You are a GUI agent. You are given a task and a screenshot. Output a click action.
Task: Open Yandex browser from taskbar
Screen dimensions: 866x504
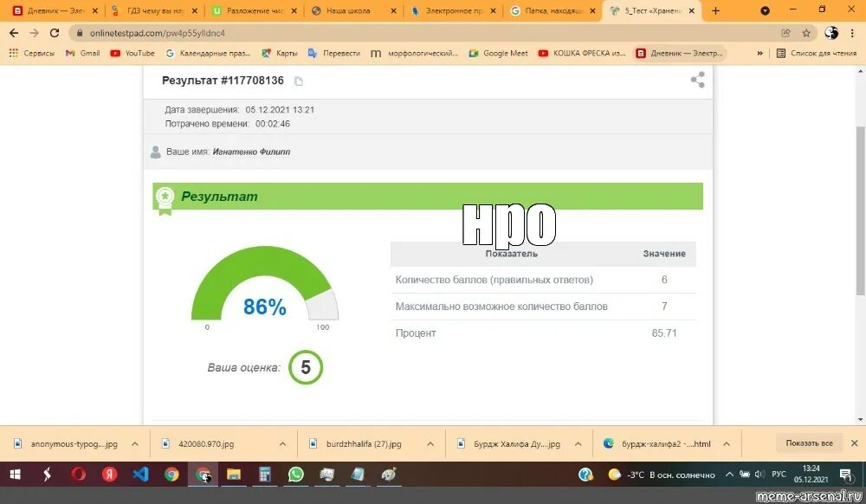tap(109, 475)
